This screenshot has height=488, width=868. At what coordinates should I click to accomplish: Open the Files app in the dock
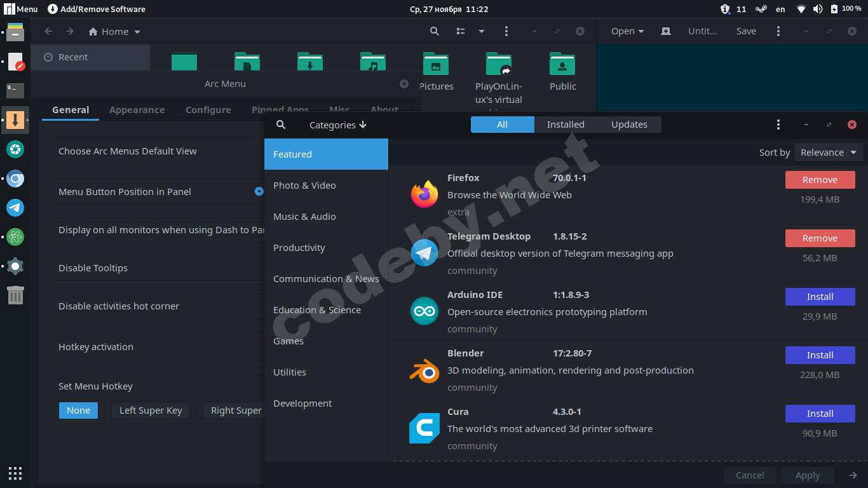(15, 32)
